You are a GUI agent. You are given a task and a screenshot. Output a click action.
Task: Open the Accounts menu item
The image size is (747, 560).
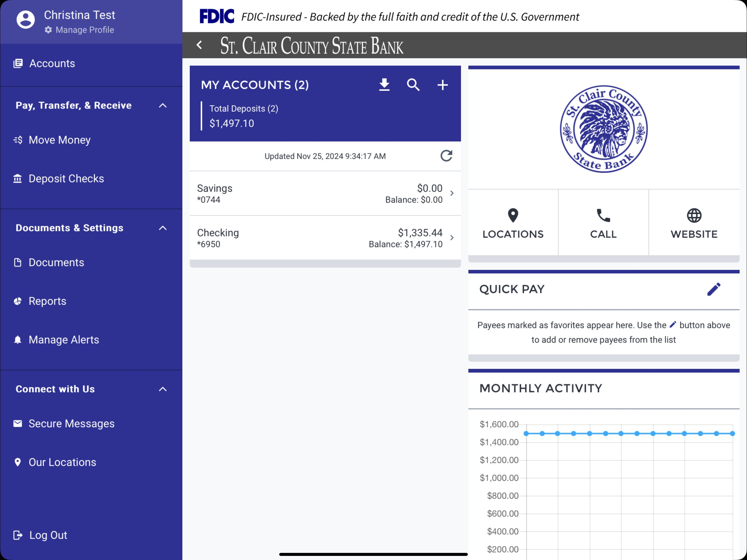coord(91,63)
